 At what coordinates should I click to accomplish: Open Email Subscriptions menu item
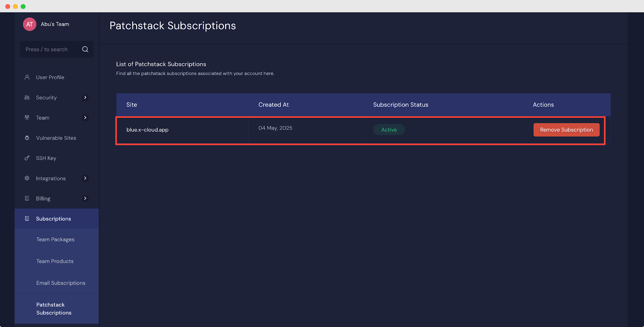61,283
